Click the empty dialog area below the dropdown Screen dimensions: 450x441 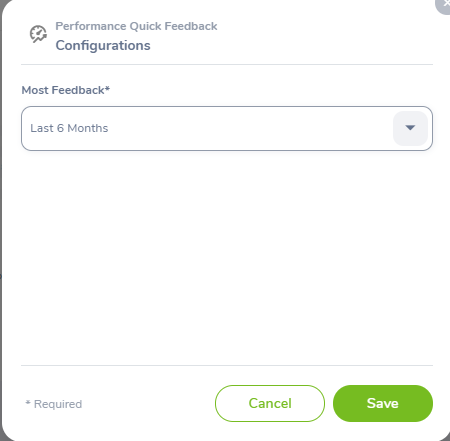[227, 258]
